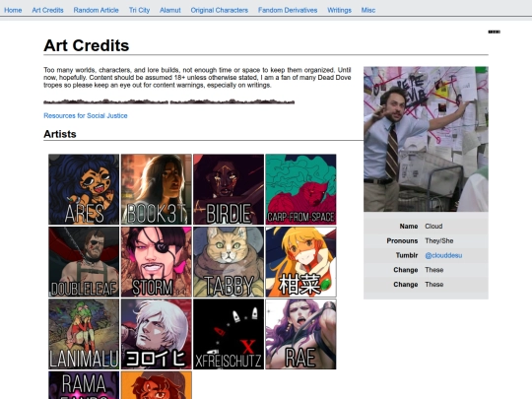Open the CARP-FROM-SPACE artist tile
532x399 pixels.
pyautogui.click(x=300, y=189)
